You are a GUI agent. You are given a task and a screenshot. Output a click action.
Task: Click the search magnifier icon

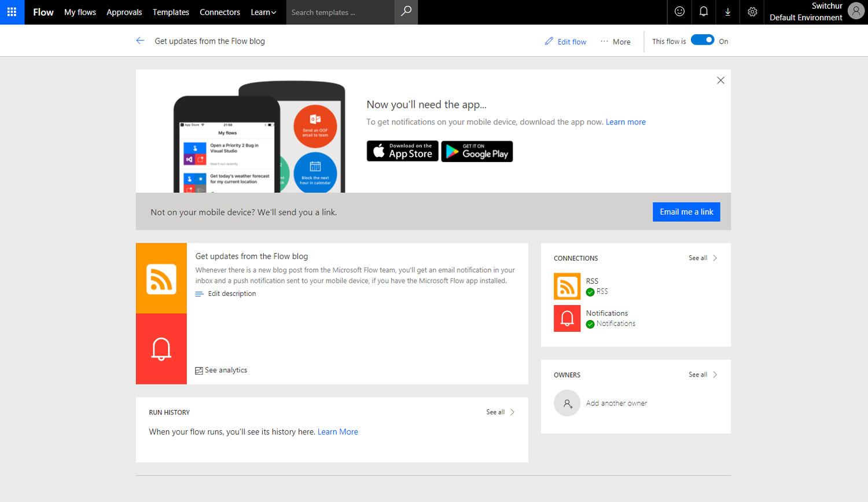[x=406, y=12]
